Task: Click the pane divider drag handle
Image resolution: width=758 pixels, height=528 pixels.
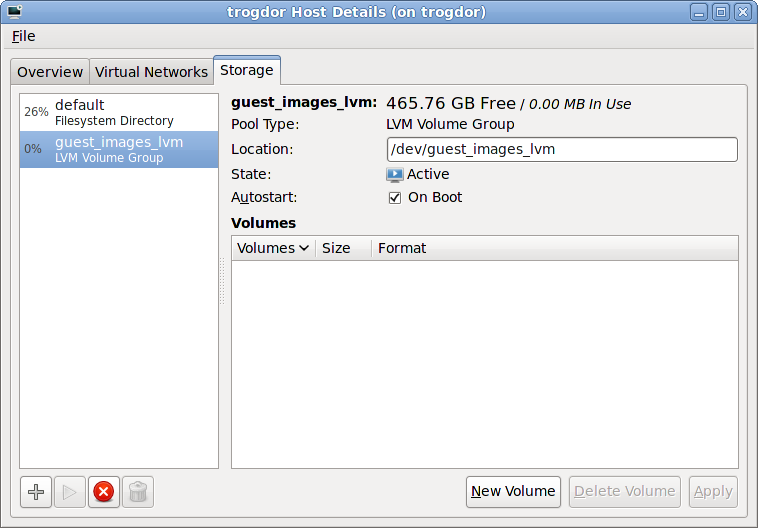Action: (x=222, y=281)
